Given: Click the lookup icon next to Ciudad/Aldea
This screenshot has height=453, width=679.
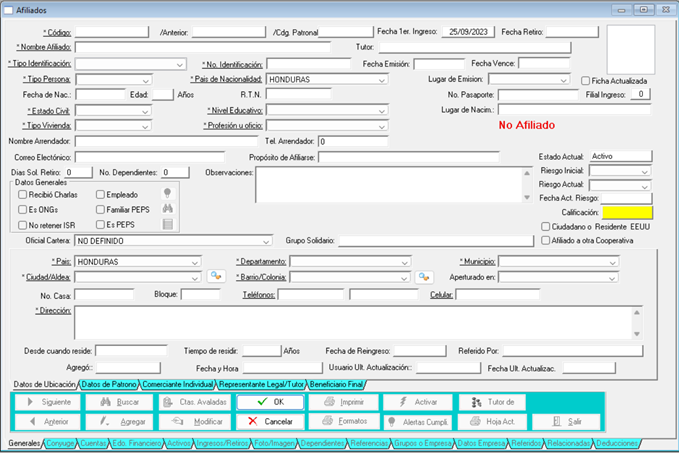Looking at the screenshot, I should point(214,277).
